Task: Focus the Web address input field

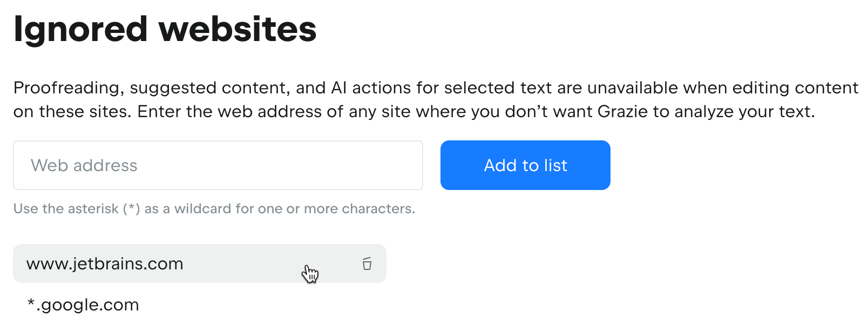Action: coord(218,165)
